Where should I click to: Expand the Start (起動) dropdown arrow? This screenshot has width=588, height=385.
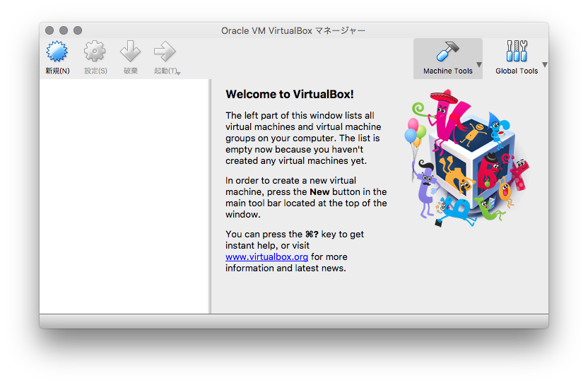click(179, 73)
